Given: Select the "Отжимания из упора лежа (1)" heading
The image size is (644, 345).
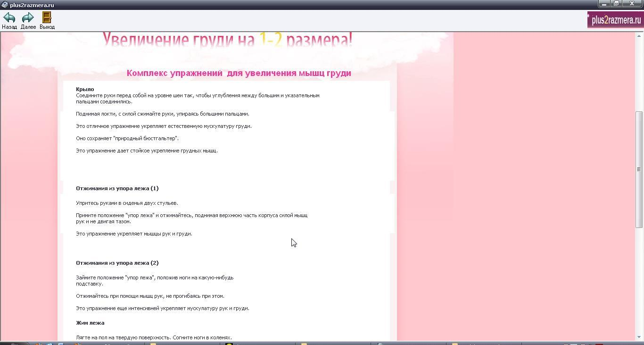Looking at the screenshot, I should 117,188.
